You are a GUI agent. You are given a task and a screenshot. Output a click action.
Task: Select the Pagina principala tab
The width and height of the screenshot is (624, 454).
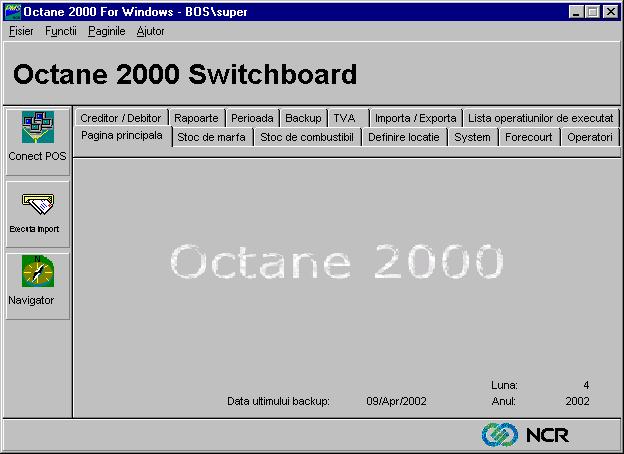[x=122, y=136]
